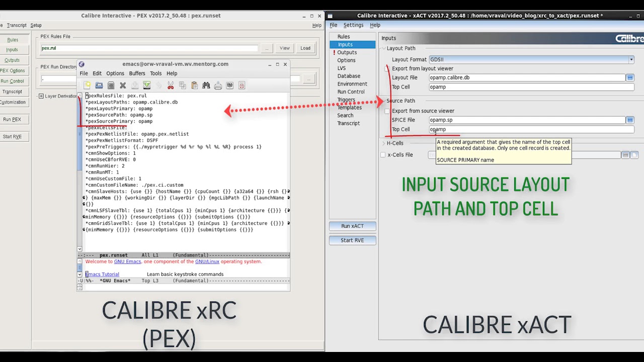Click New File icon in emacs toolbar
The image size is (644, 362).
87,85
